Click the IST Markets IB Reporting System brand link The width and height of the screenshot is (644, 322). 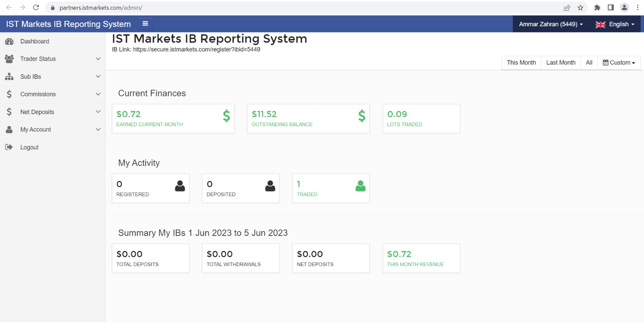click(x=68, y=24)
